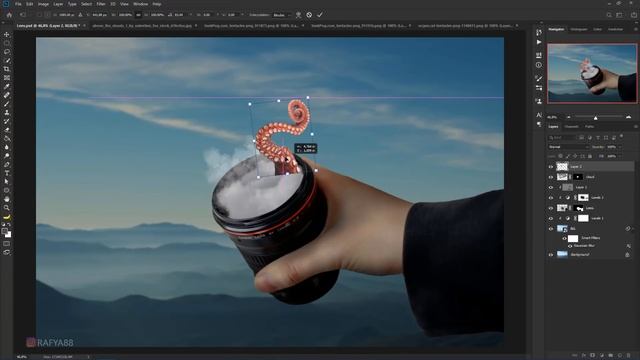Click the Home icon in options bar
Screen dimensions: 640x360
tap(9, 15)
